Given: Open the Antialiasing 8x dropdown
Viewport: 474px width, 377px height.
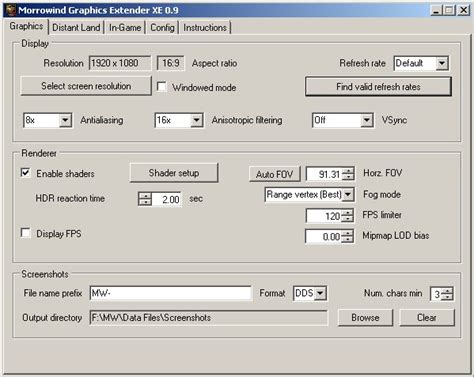Looking at the screenshot, I should [65, 120].
